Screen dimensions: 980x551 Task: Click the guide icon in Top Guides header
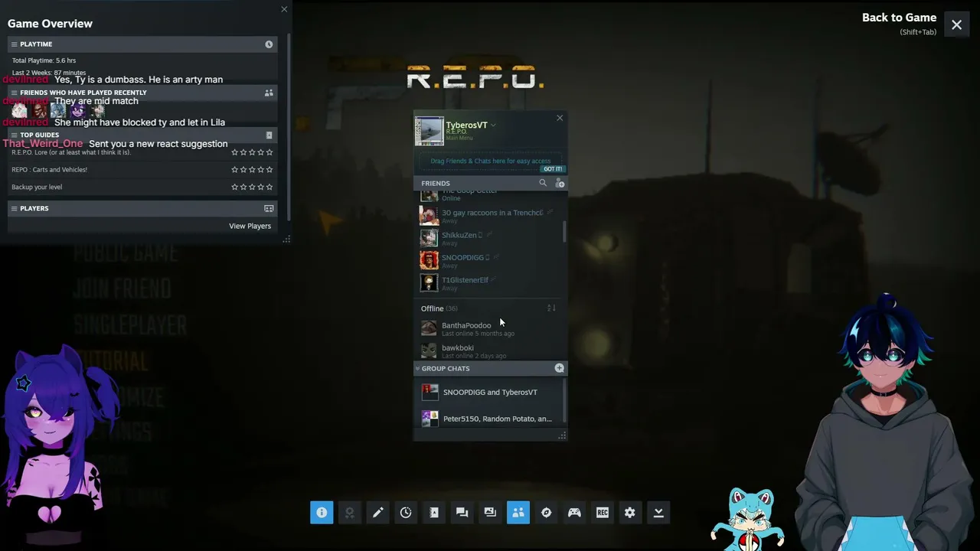pos(269,135)
